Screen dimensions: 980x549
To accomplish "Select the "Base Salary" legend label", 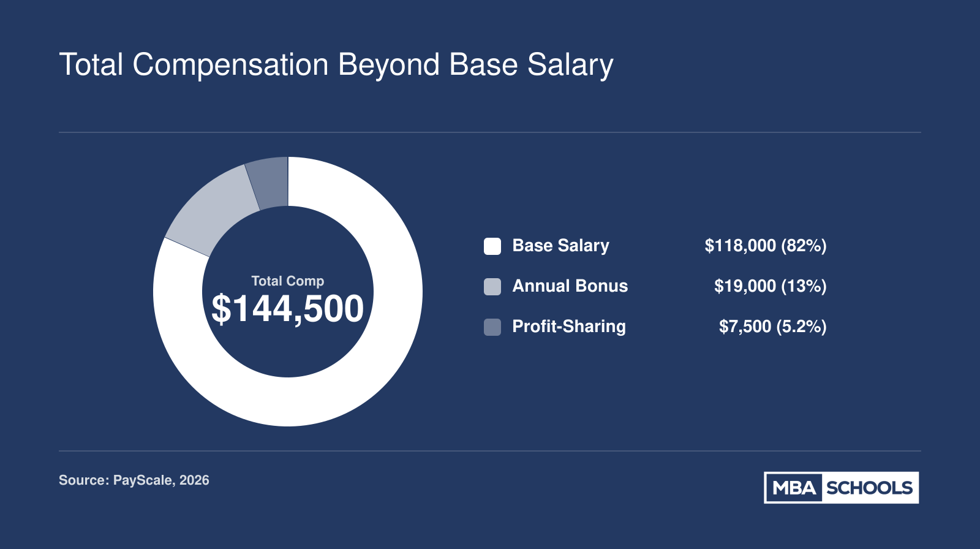I will click(x=560, y=246).
